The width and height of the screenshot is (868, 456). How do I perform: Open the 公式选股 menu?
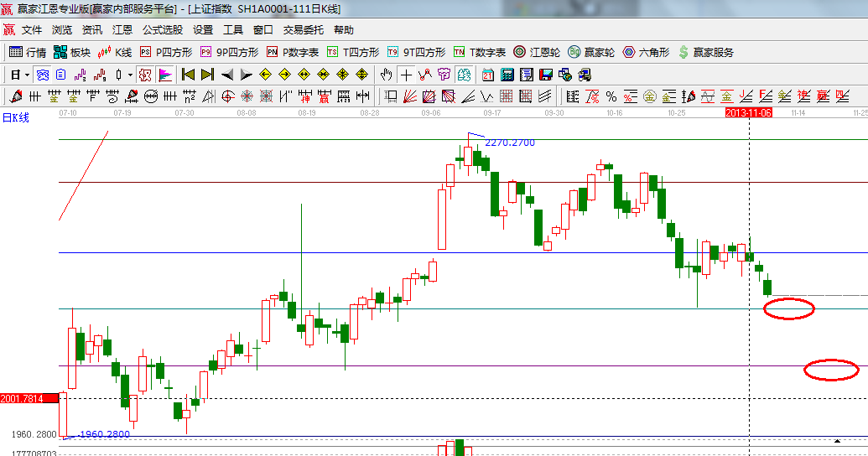[x=162, y=30]
